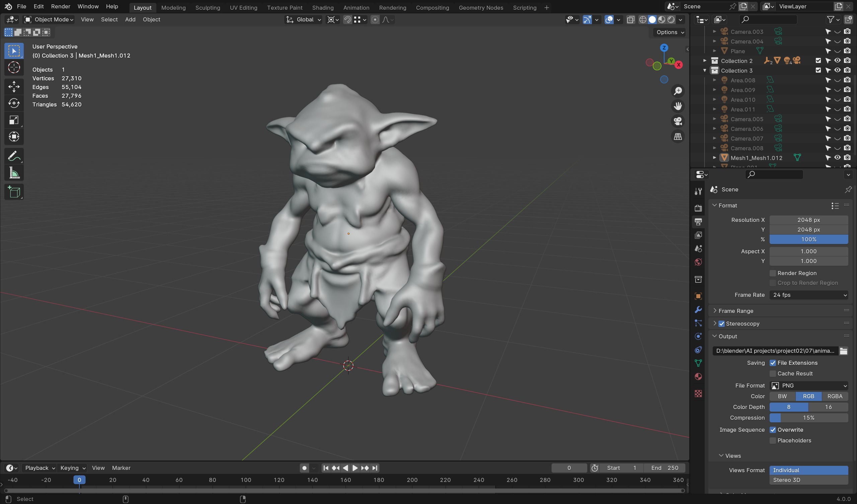The height and width of the screenshot is (504, 857).
Task: Jump to the timeline end frame
Action: point(375,468)
